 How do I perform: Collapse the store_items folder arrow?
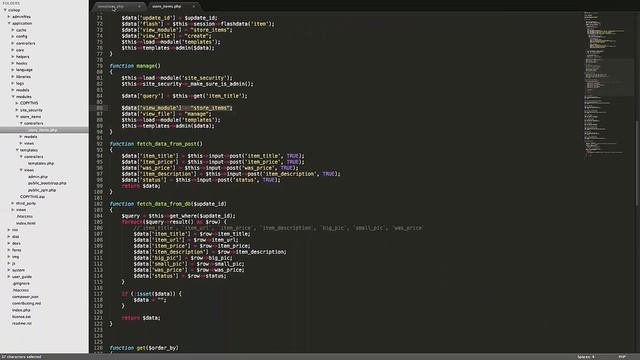click(17, 116)
